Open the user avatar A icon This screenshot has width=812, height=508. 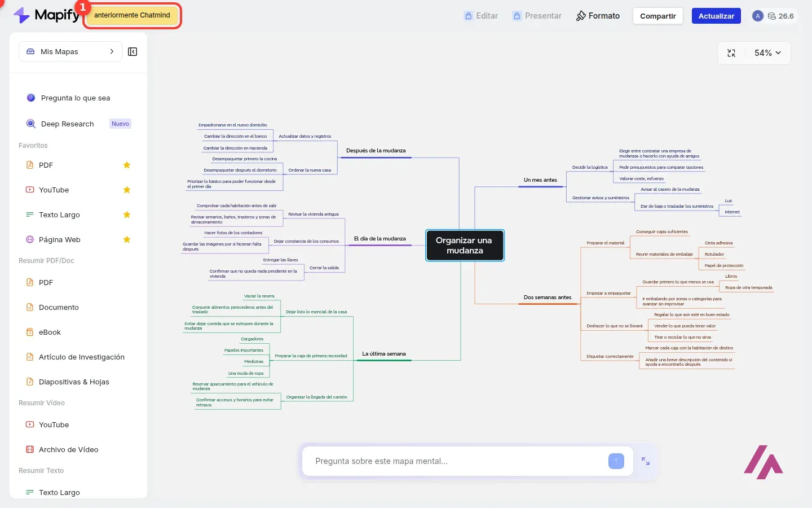click(x=758, y=16)
